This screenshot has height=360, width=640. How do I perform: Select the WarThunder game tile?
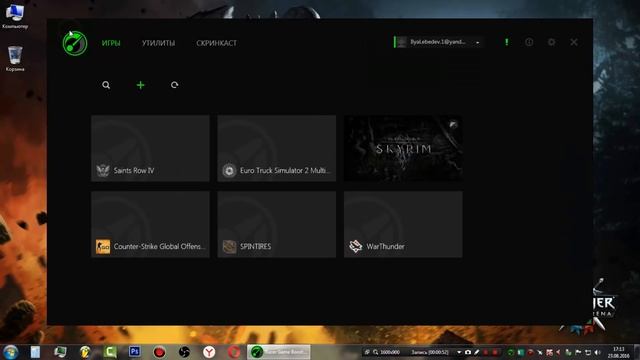403,224
